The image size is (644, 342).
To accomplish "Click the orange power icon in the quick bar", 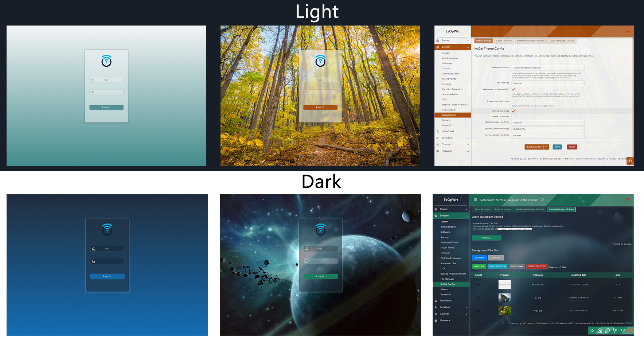I will tap(630, 330).
